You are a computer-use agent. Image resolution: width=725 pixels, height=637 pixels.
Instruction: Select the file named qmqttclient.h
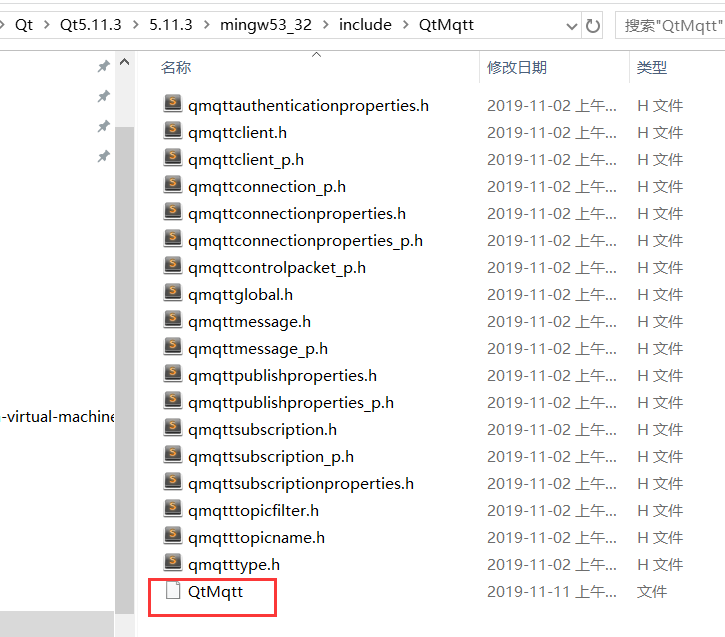pyautogui.click(x=237, y=133)
